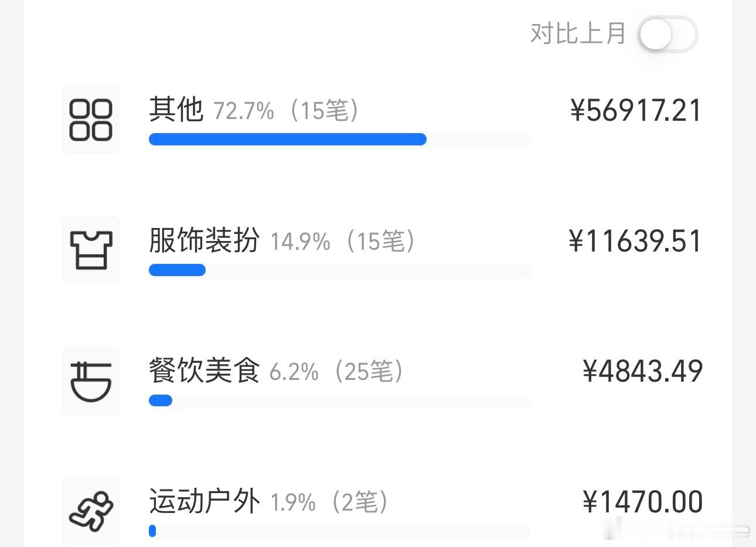756x547 pixels.
Task: Click the 餐饮美食 6.2% progress bar
Action: tap(340, 401)
